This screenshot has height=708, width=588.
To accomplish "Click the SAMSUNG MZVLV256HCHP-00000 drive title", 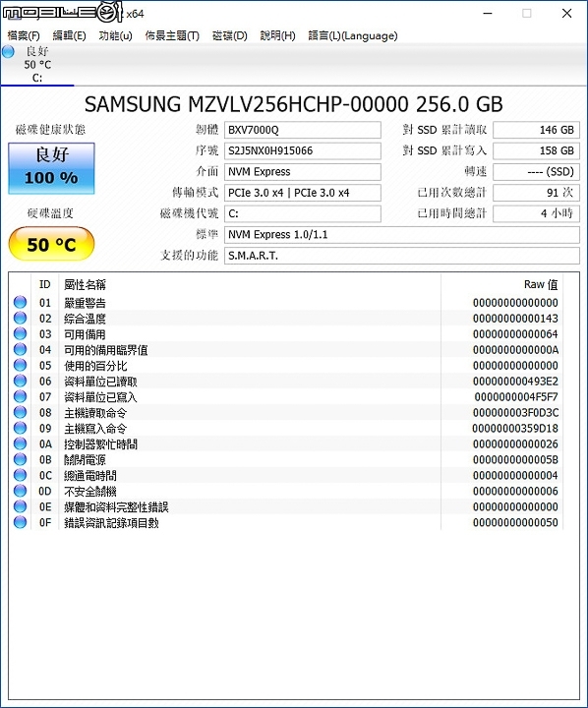I will (x=294, y=104).
